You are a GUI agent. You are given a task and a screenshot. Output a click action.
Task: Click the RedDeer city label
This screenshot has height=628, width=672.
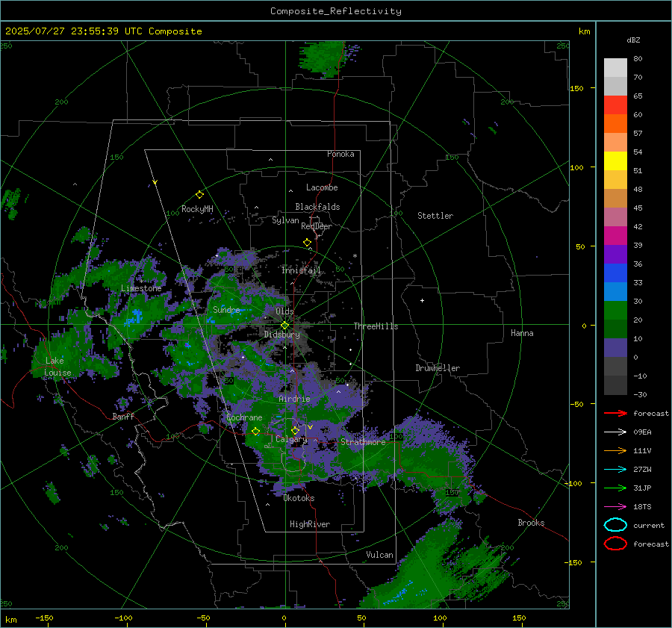pyautogui.click(x=317, y=226)
